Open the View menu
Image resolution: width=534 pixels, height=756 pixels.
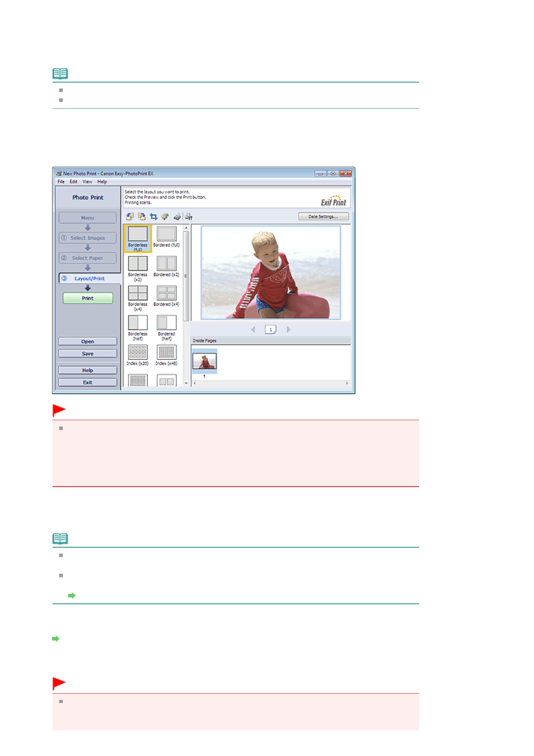[88, 182]
